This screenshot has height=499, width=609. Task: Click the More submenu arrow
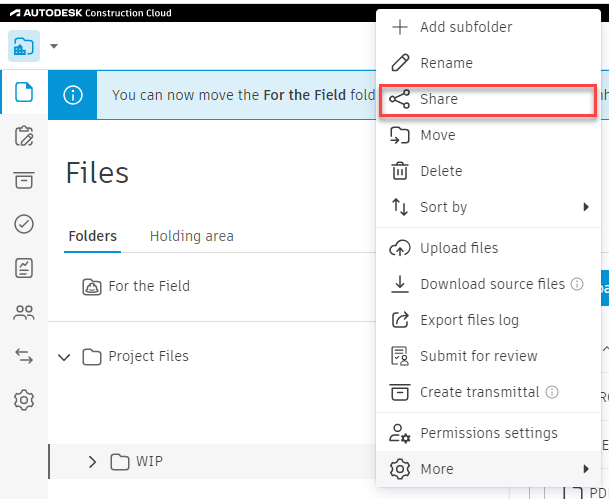(x=586, y=469)
